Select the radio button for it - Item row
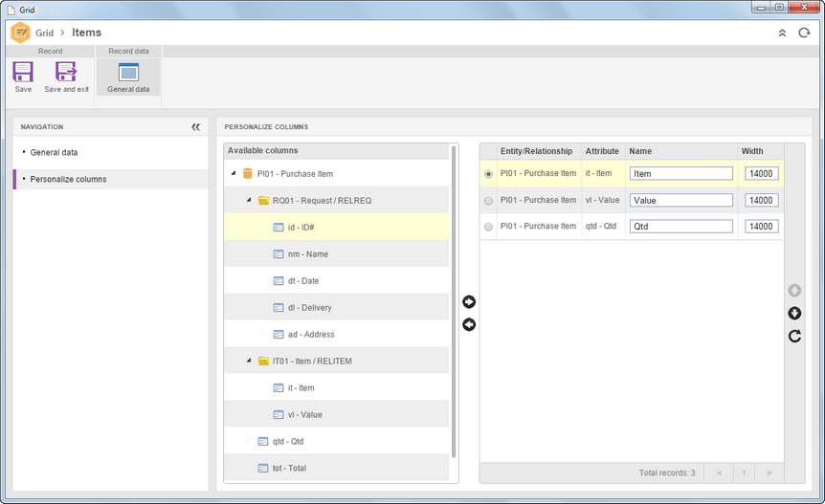The width and height of the screenshot is (825, 504). [488, 174]
